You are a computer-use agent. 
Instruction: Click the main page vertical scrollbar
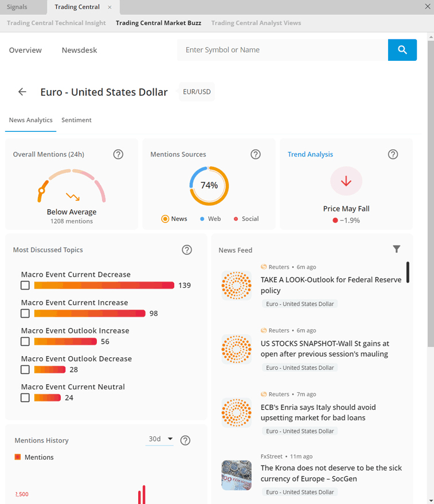point(431,194)
